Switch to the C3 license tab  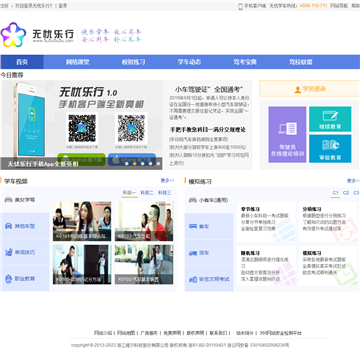coord(356,193)
